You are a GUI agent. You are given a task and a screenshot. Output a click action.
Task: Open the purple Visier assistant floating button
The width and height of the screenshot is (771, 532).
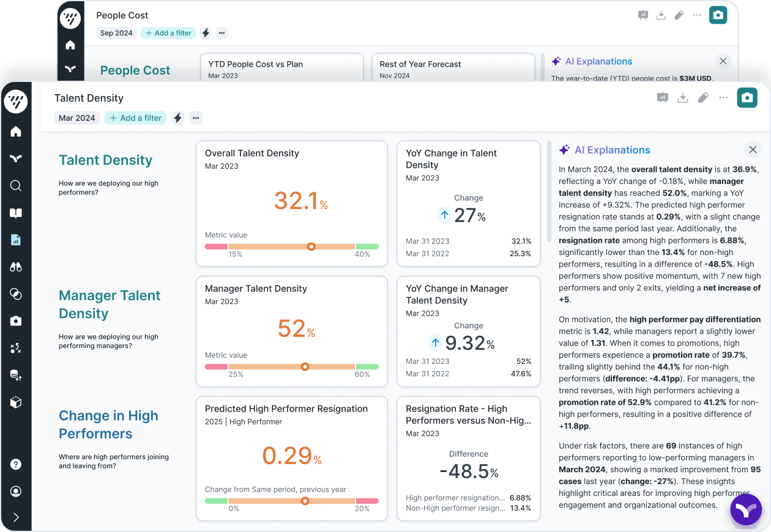(746, 510)
